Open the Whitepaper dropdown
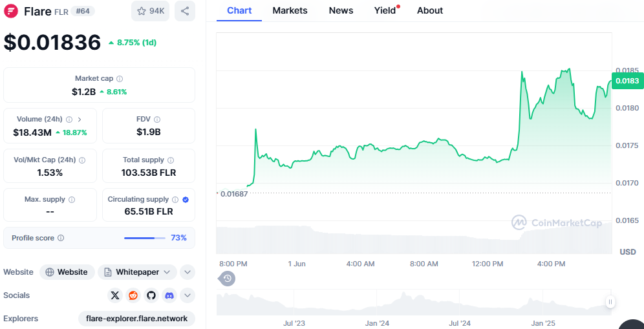The height and width of the screenshot is (329, 644). click(138, 272)
